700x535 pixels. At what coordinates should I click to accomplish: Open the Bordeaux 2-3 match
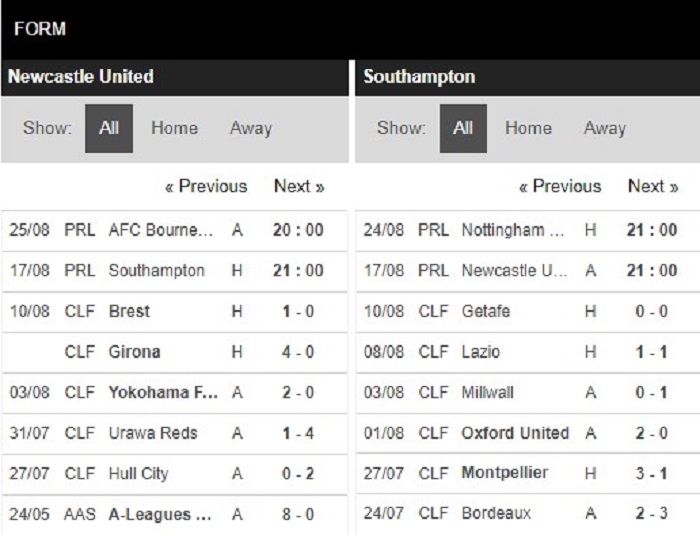pyautogui.click(x=528, y=514)
